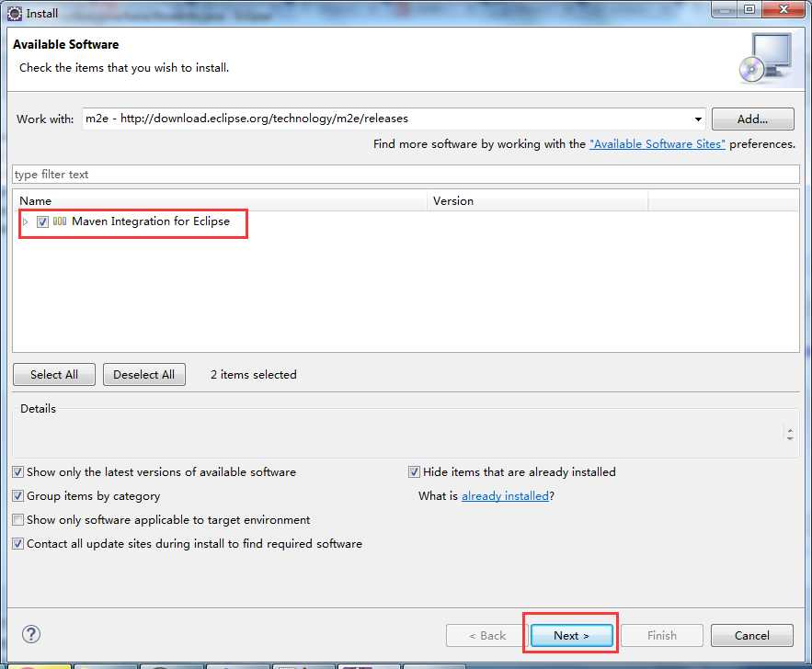
Task: Expand the Maven Integration for Eclipse tree node
Action: (25, 222)
